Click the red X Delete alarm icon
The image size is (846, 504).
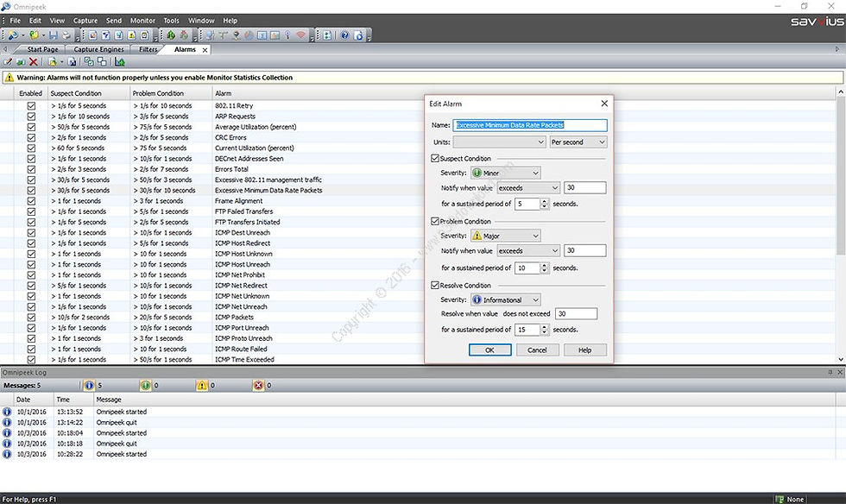click(34, 62)
